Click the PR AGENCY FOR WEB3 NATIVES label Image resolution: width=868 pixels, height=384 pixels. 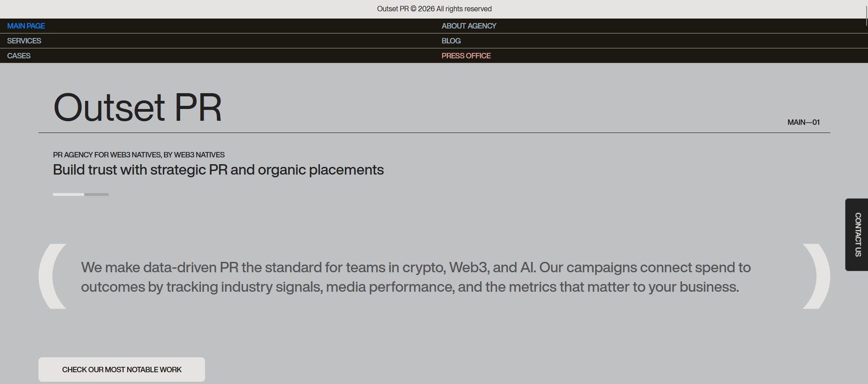[x=138, y=154]
